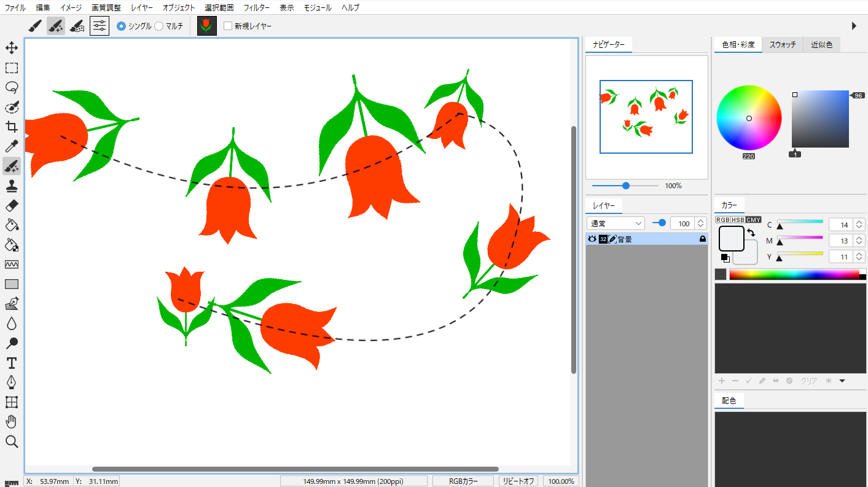Hide the 背景 layer with eye icon
The image size is (868, 487).
click(592, 239)
